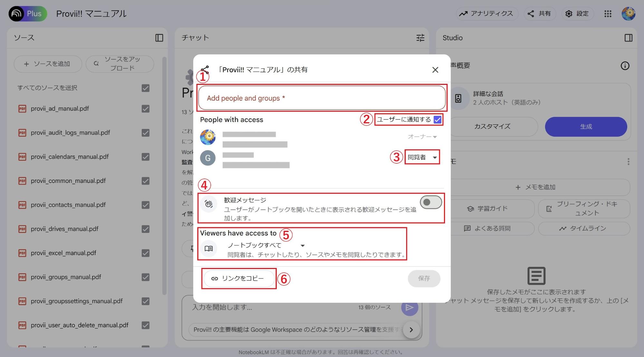Click the notebook book icon in viewers section
The height and width of the screenshot is (357, 644).
point(209,248)
